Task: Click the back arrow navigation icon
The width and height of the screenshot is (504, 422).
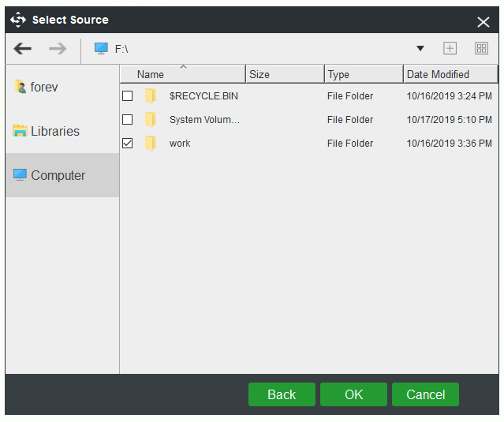Action: pos(23,49)
